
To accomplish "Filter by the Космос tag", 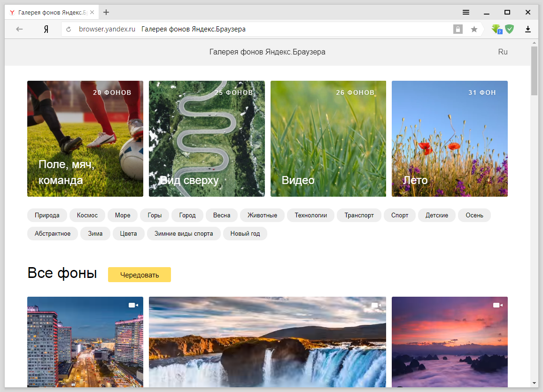I will [87, 215].
